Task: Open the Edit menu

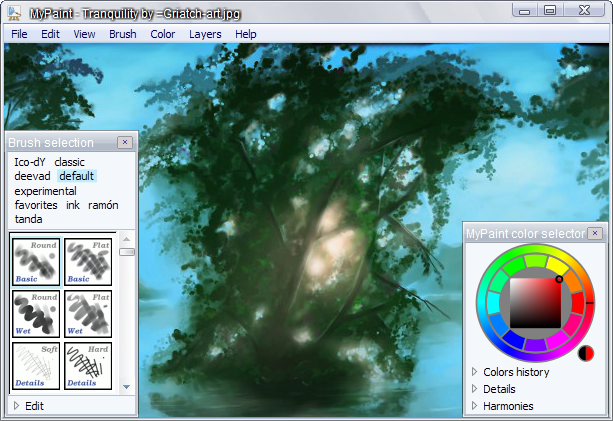Action: click(x=50, y=34)
